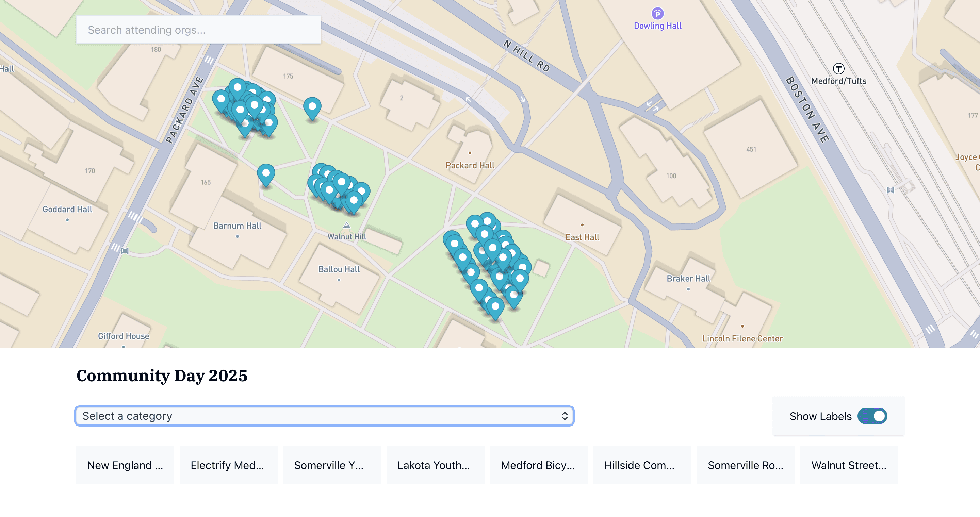Open the Hillside Com org card
Screen dimensions: 980x517
pyautogui.click(x=642, y=465)
